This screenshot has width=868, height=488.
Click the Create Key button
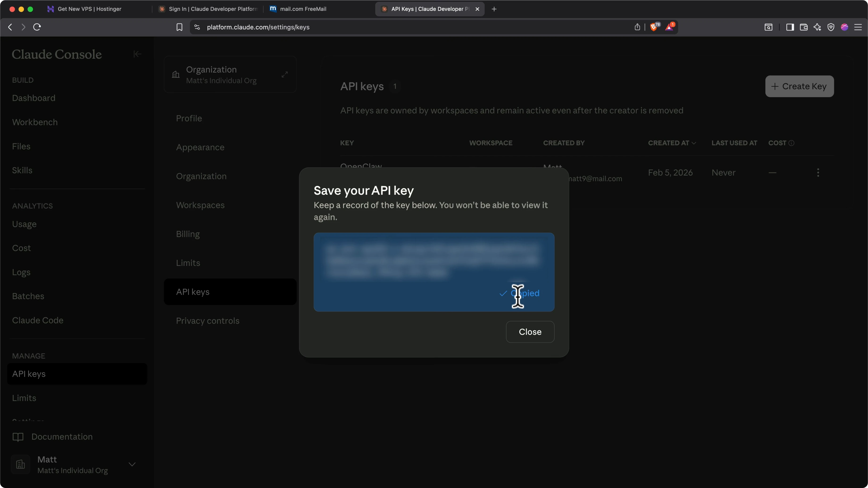pos(799,86)
